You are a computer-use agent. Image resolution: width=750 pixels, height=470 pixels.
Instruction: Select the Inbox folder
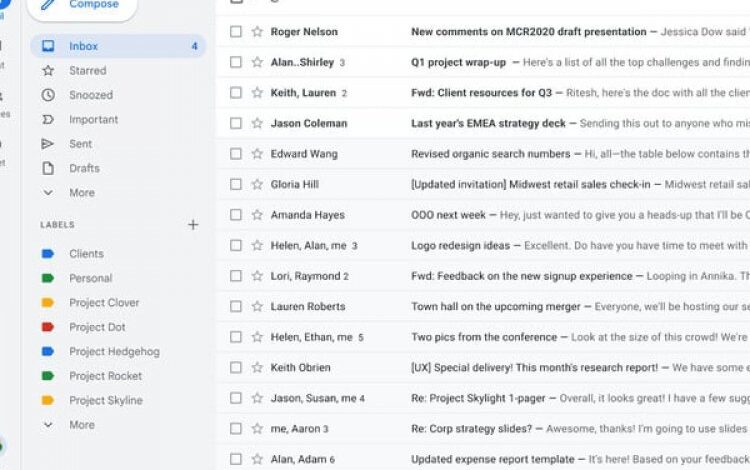point(83,46)
